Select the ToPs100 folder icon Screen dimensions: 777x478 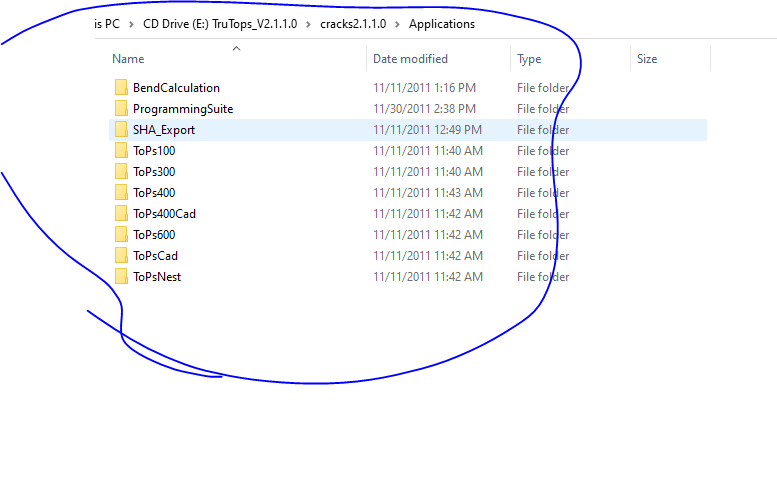[x=121, y=150]
